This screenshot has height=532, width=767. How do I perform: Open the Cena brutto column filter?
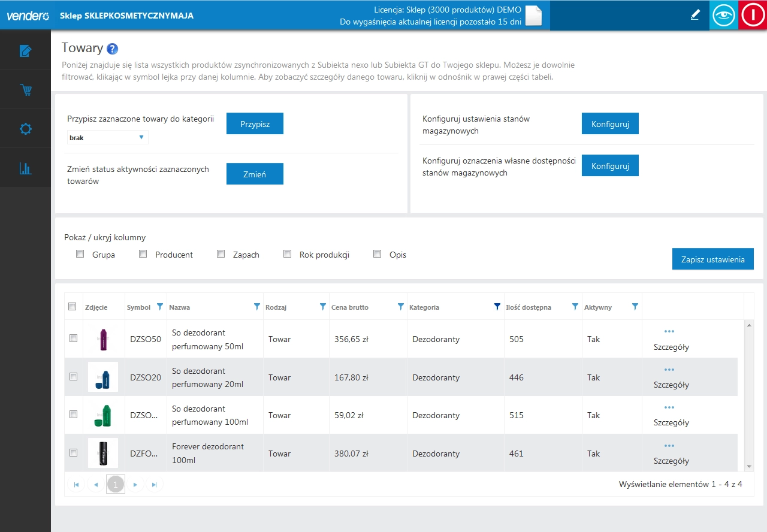click(401, 307)
